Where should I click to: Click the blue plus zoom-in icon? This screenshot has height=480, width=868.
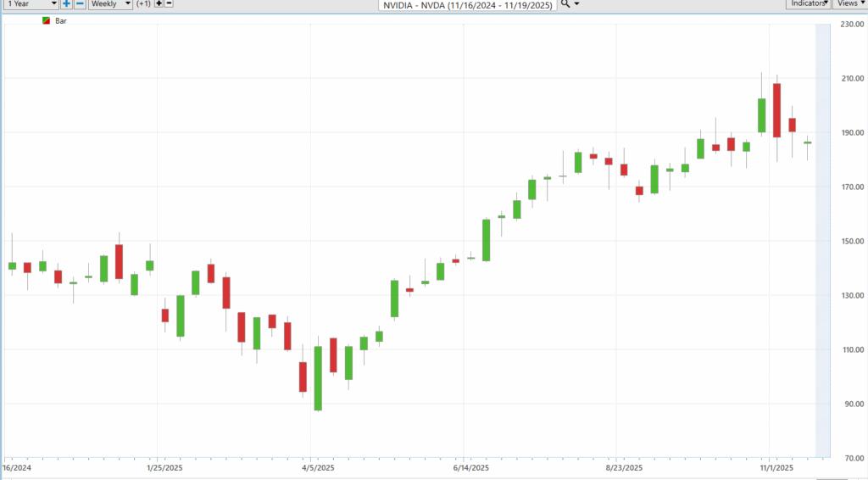66,4
